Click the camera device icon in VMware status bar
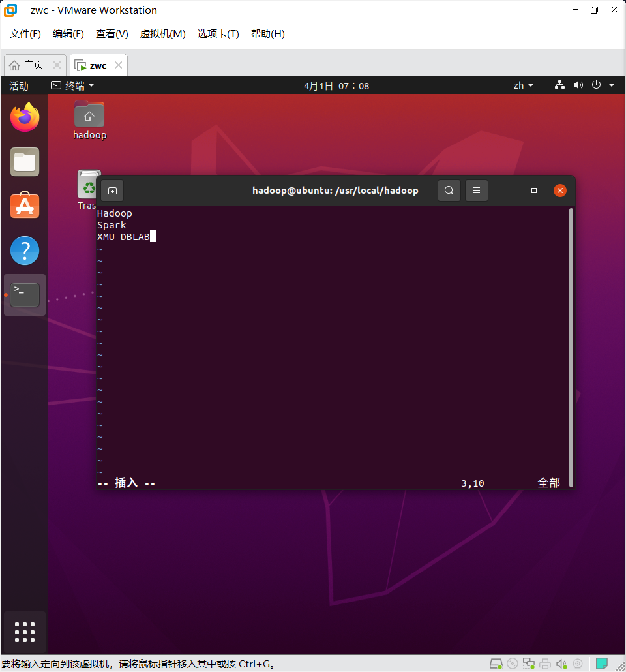This screenshot has height=672, width=626. 578,664
